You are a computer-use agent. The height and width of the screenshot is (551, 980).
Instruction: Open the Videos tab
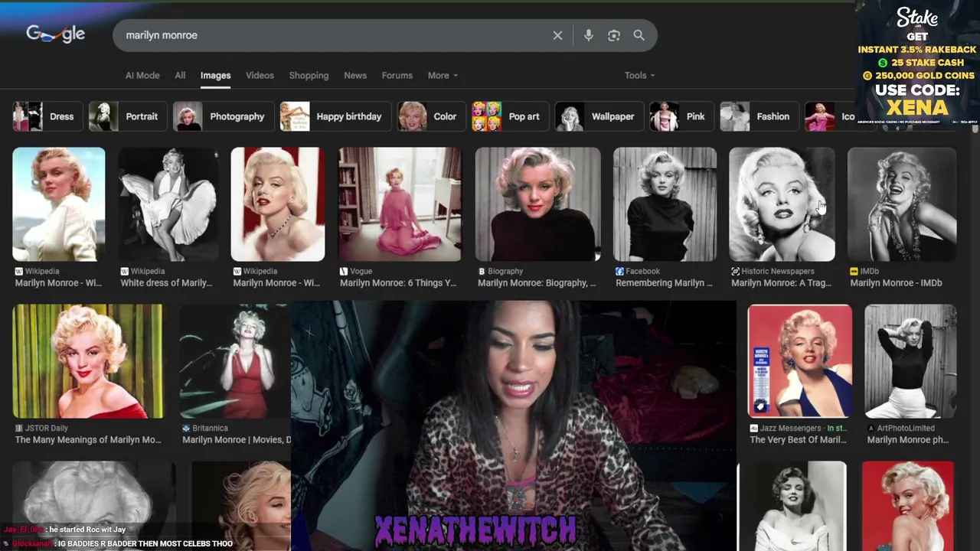coord(260,75)
